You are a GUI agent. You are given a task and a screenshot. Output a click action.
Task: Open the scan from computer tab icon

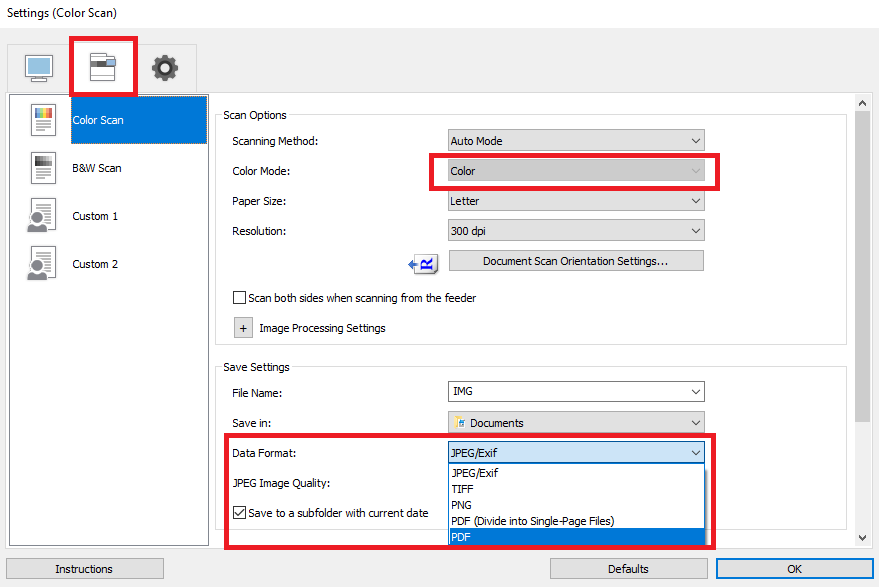39,68
